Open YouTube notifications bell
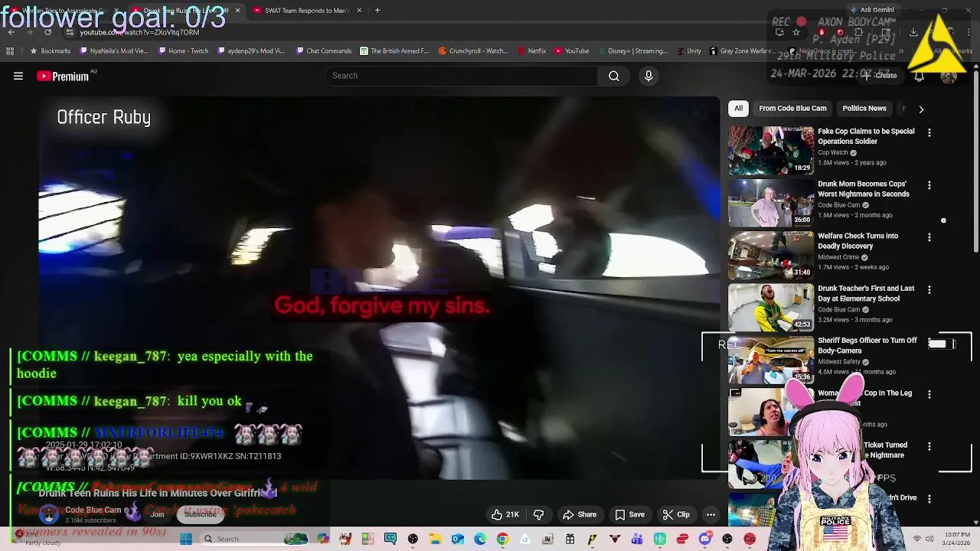Screen dimensions: 980x551 point(919,76)
